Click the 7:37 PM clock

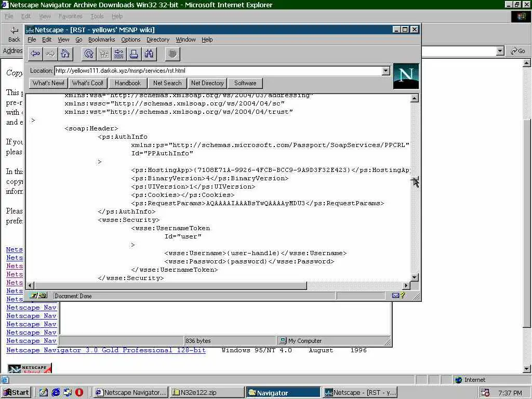coord(510,393)
